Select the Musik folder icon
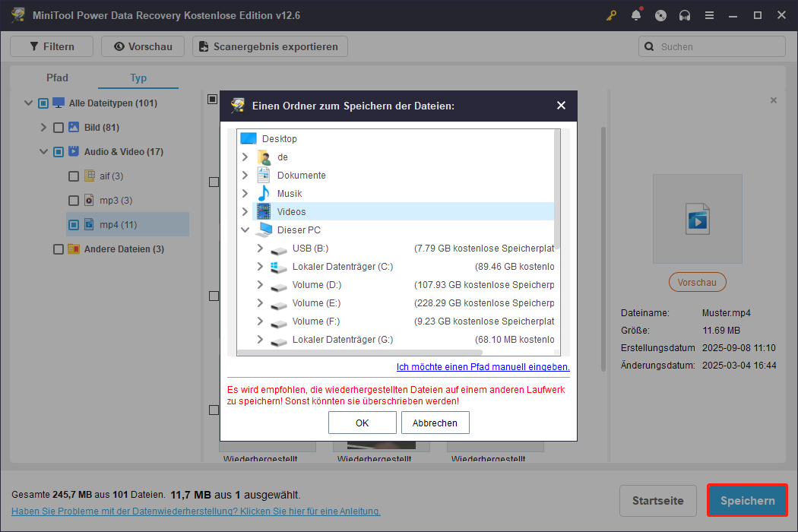 click(x=264, y=193)
